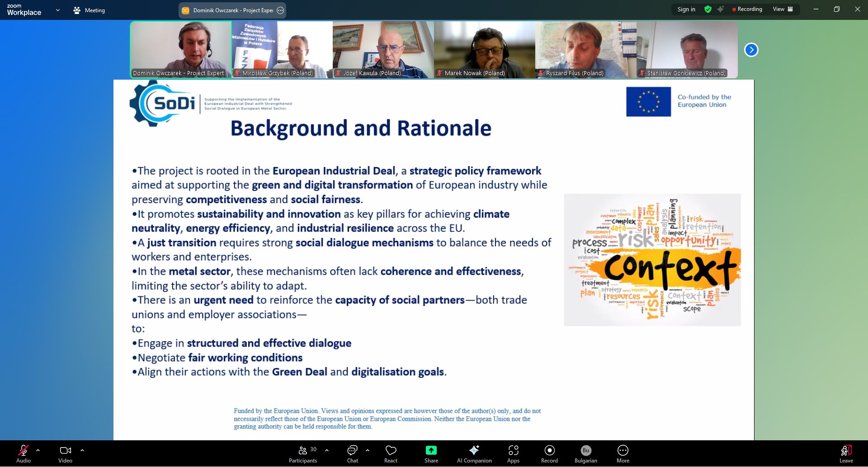The height and width of the screenshot is (467, 868).
Task: Open the More options menu
Action: (x=623, y=454)
